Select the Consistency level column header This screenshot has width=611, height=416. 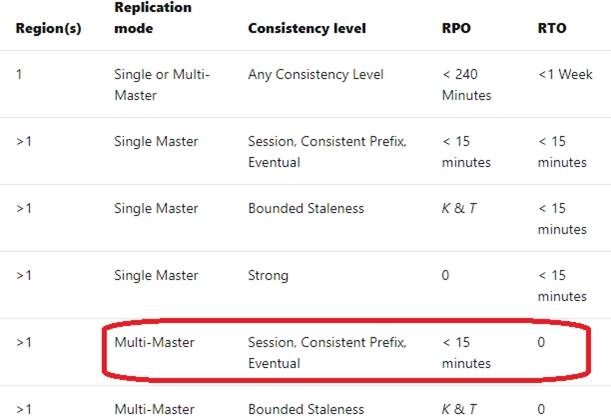(x=307, y=29)
